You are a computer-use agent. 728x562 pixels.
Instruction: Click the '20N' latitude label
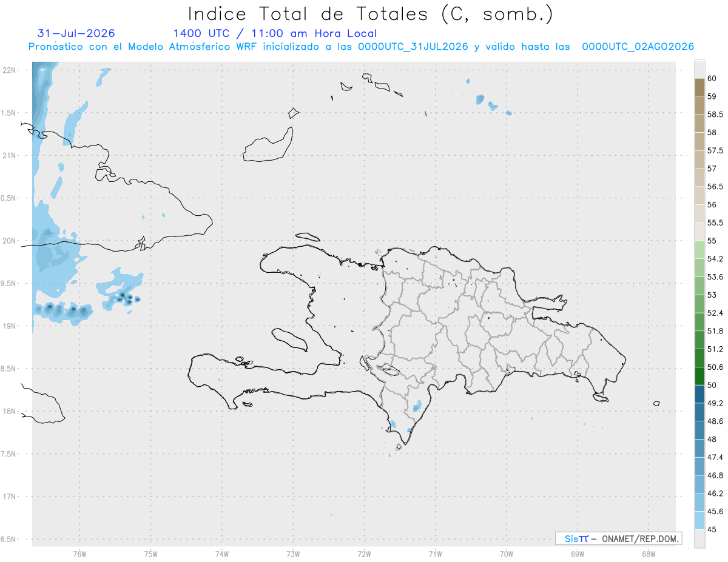[10, 241]
